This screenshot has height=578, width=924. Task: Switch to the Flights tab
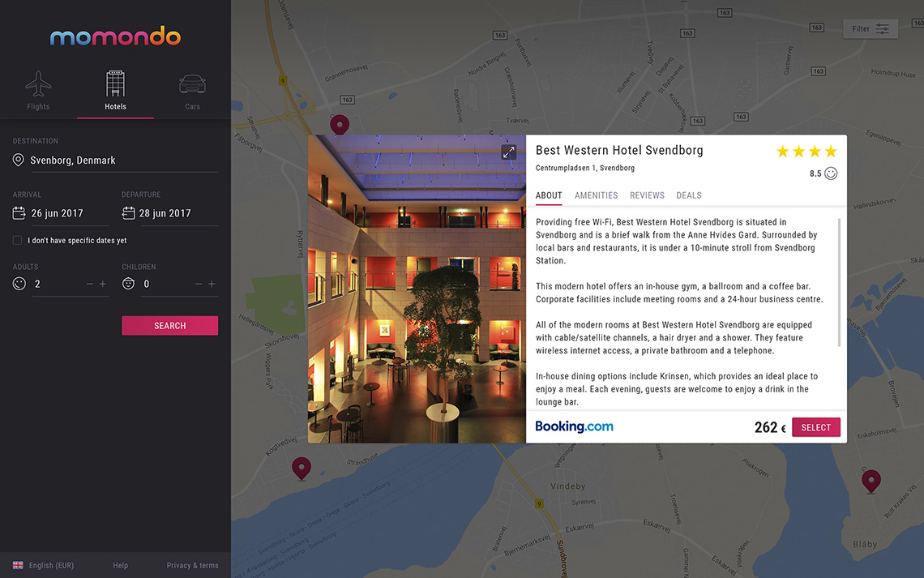click(38, 91)
